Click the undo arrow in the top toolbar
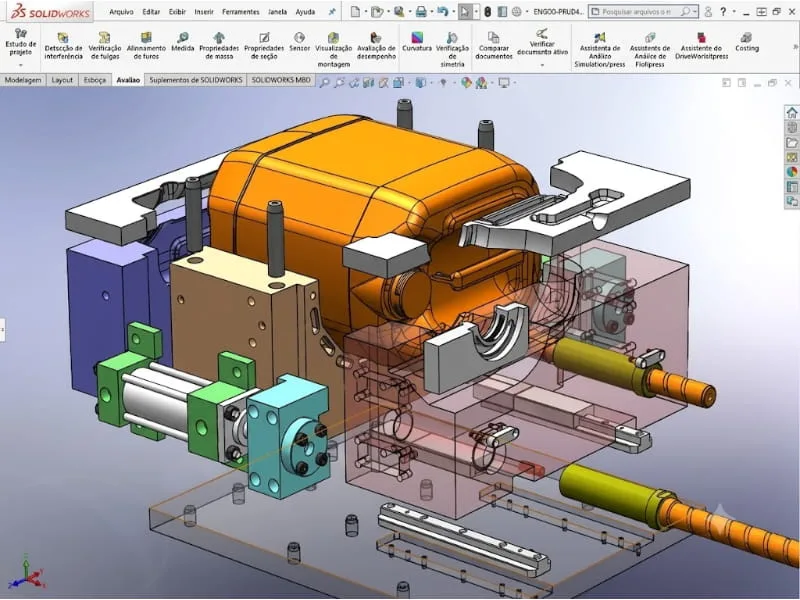 point(442,11)
